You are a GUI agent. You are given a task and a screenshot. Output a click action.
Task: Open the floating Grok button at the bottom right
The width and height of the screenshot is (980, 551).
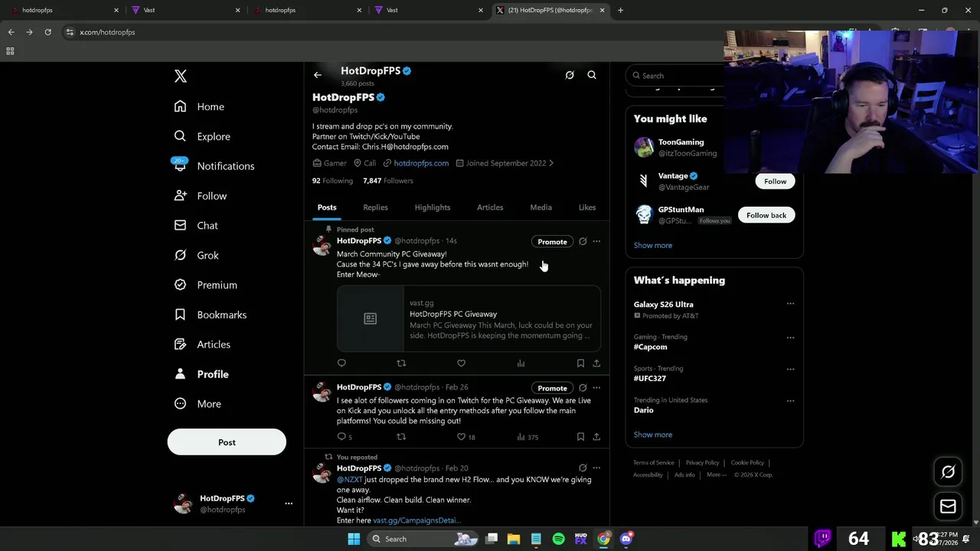point(948,471)
